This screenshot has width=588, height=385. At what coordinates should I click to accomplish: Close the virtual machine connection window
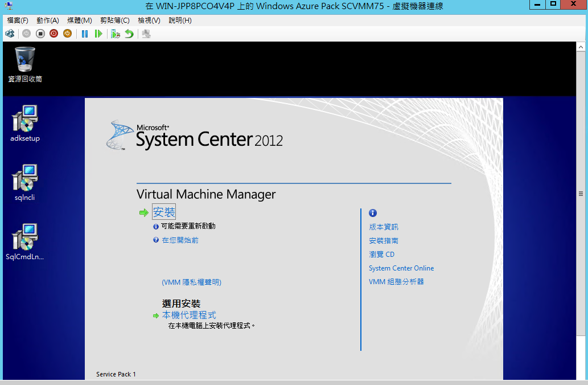[x=573, y=5]
